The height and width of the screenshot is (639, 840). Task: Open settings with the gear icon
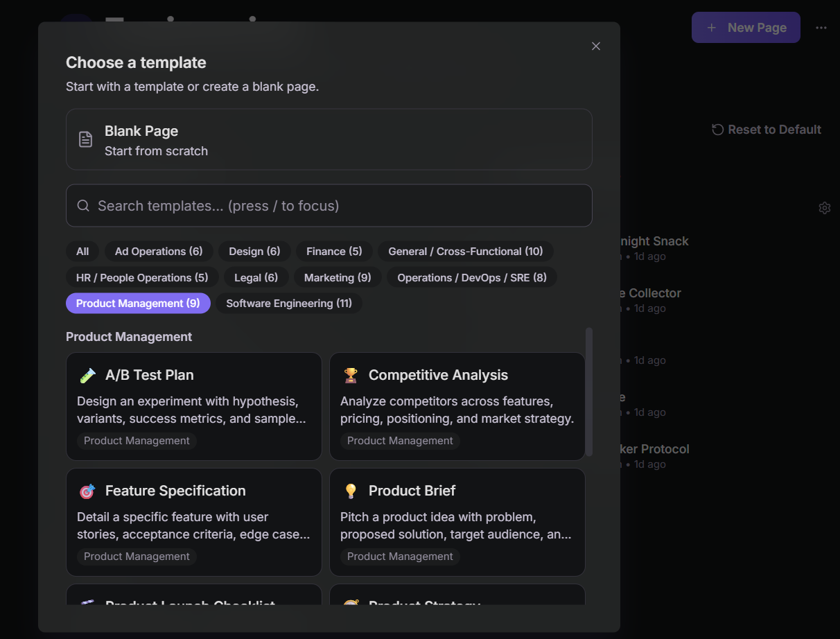pos(824,208)
